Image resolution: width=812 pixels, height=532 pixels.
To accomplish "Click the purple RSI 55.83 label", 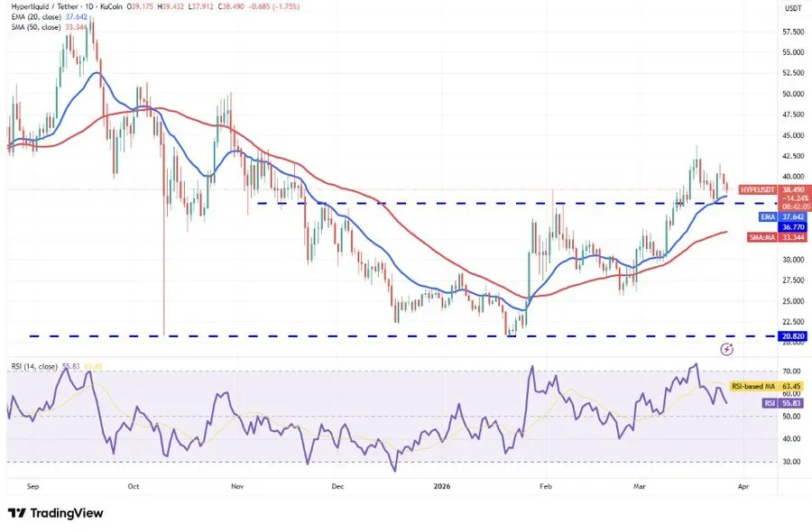I will (x=783, y=403).
